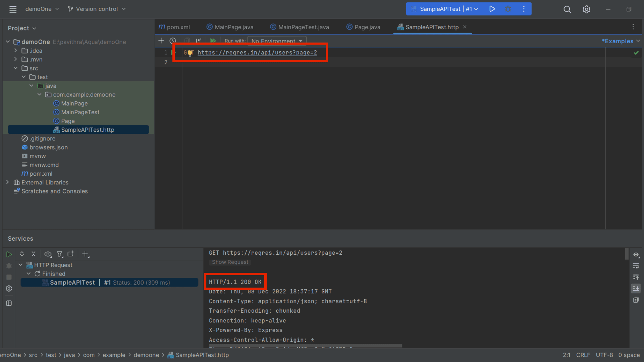Open IDE settings with the gear icon

[587, 9]
